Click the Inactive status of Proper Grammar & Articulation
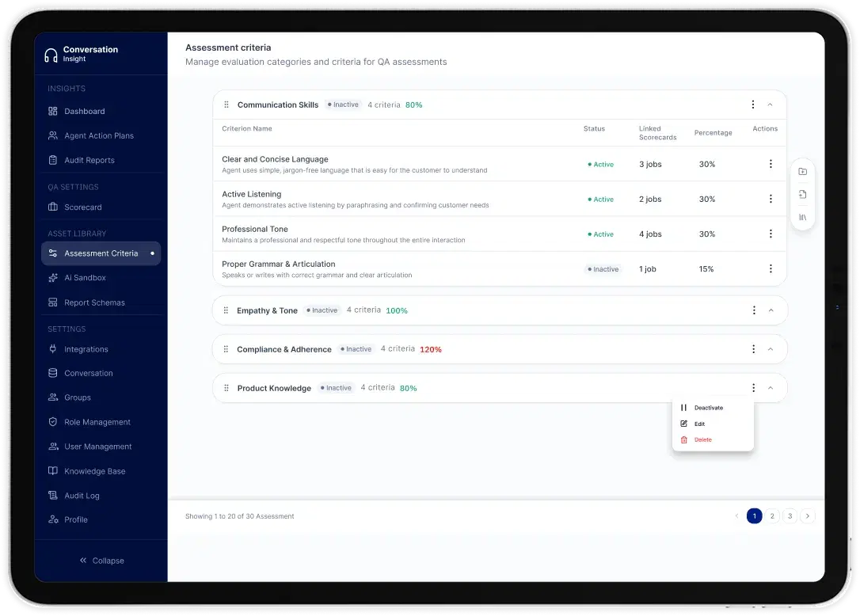Viewport: 860px width, 616px height. tap(603, 269)
